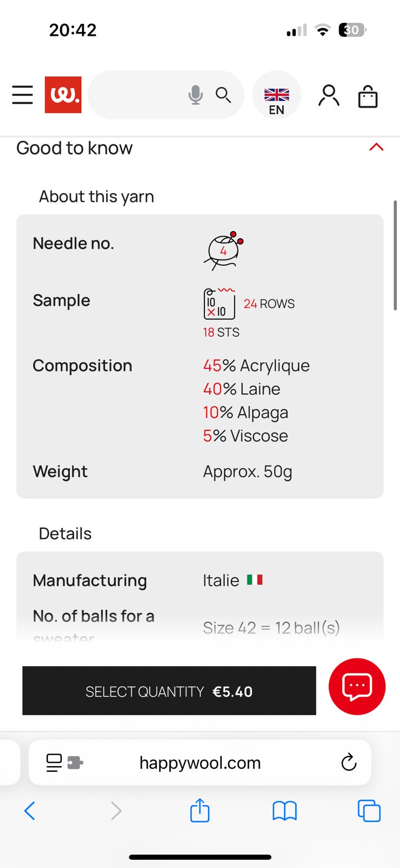This screenshot has width=400, height=868.
Task: Go back to previous page
Action: 30,811
